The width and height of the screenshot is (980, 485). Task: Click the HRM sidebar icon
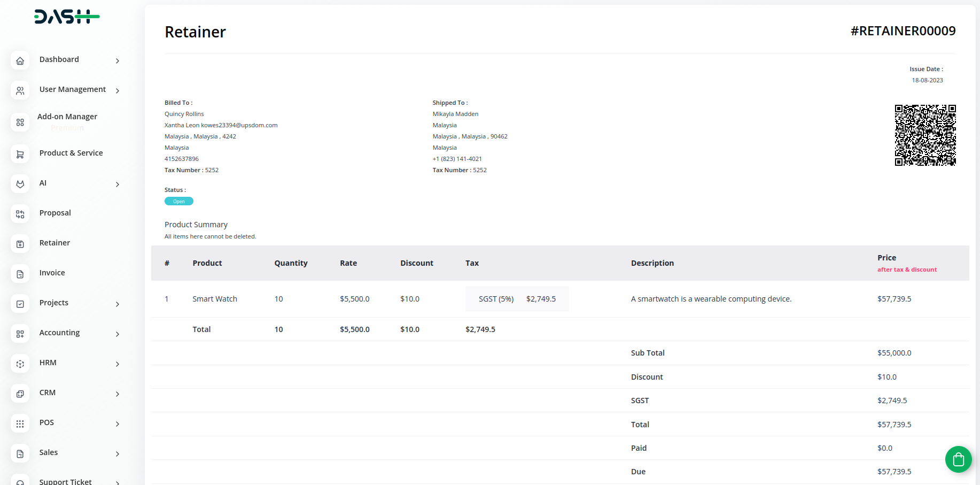coord(20,364)
